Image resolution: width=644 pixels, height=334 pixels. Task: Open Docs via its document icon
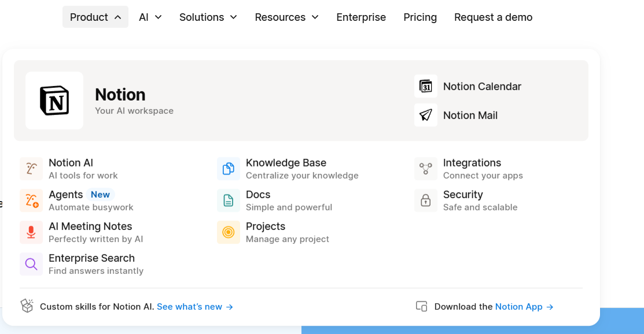pos(228,200)
